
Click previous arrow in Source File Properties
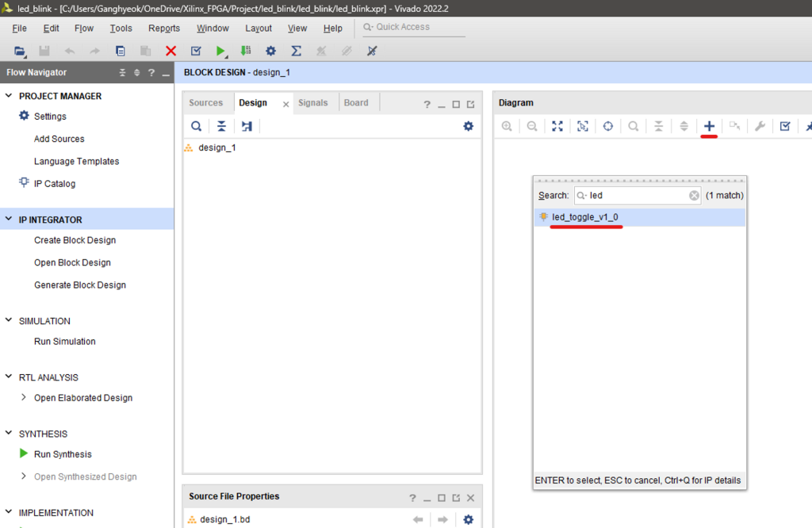pos(418,519)
